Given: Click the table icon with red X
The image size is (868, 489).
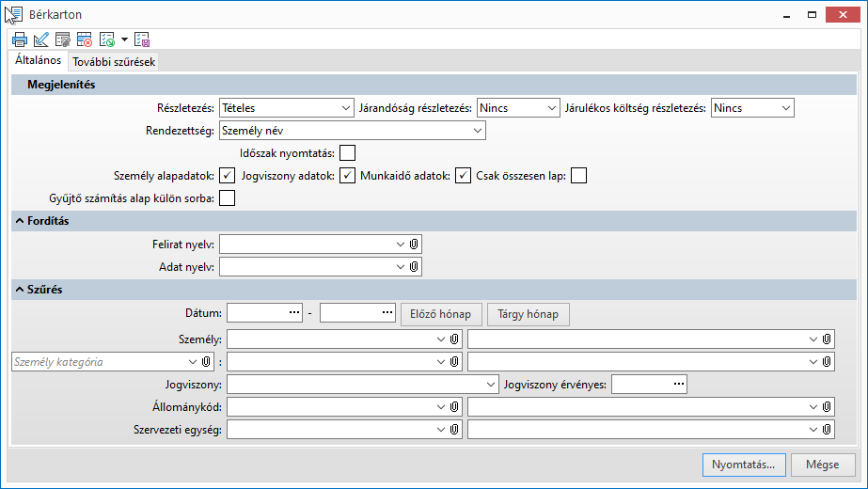Looking at the screenshot, I should coord(85,39).
